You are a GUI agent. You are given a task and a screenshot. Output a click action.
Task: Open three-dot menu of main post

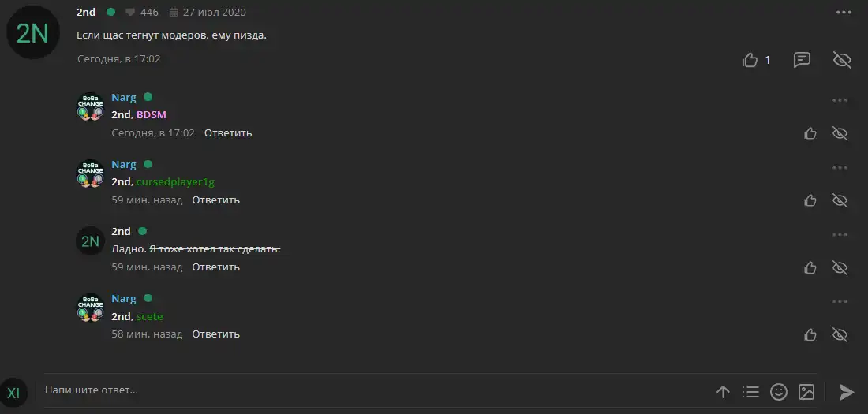click(x=844, y=13)
